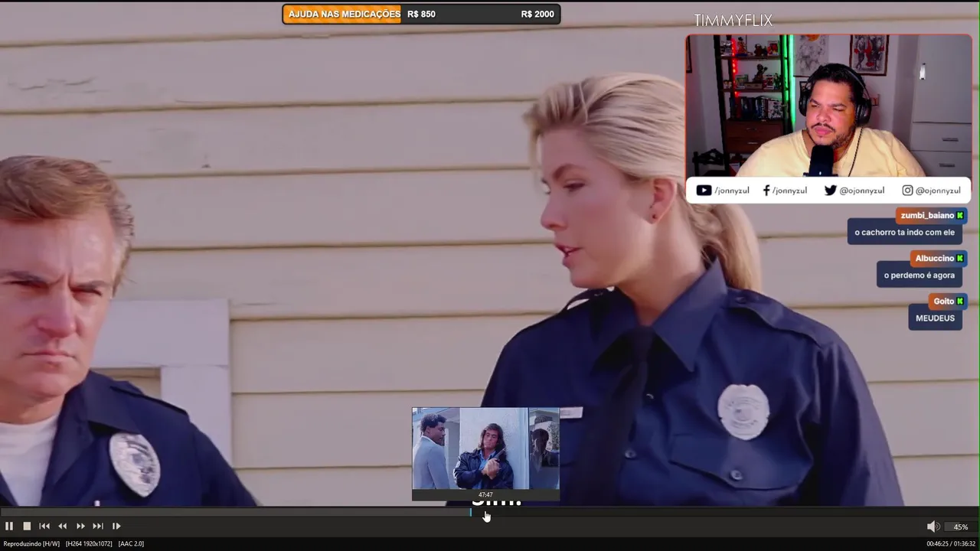
Task: Click the Instagram icon in the social bar
Action: pyautogui.click(x=907, y=191)
